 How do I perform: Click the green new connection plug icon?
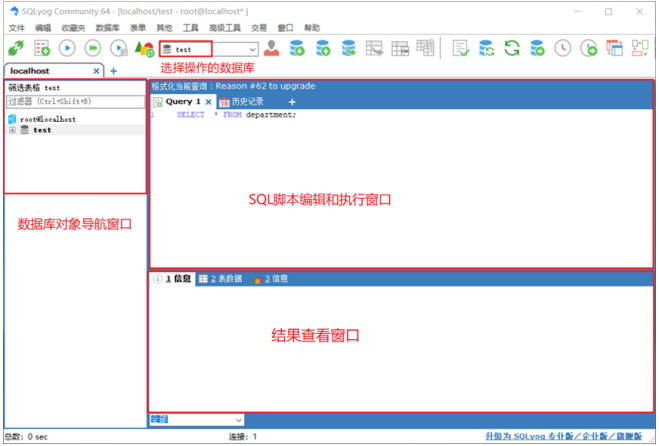coord(16,48)
